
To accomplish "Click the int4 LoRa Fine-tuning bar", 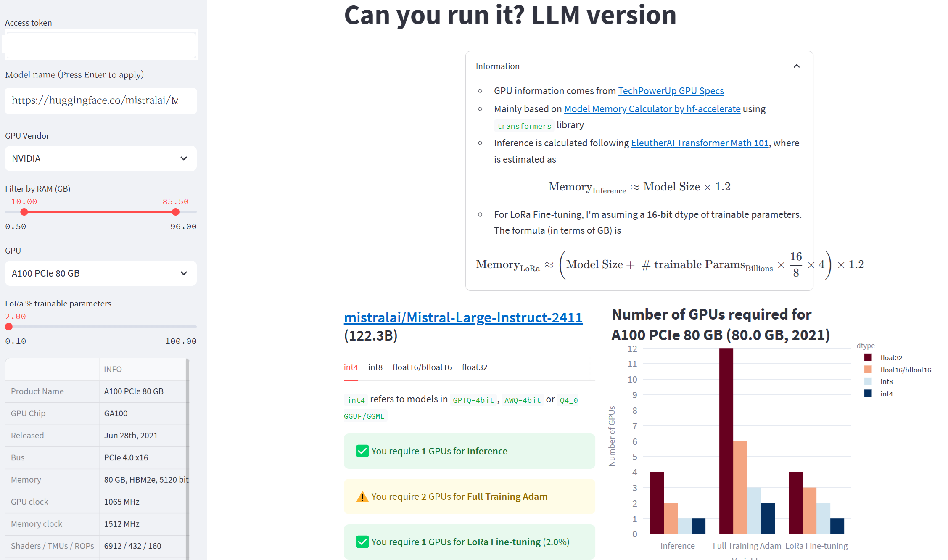I will [x=837, y=526].
